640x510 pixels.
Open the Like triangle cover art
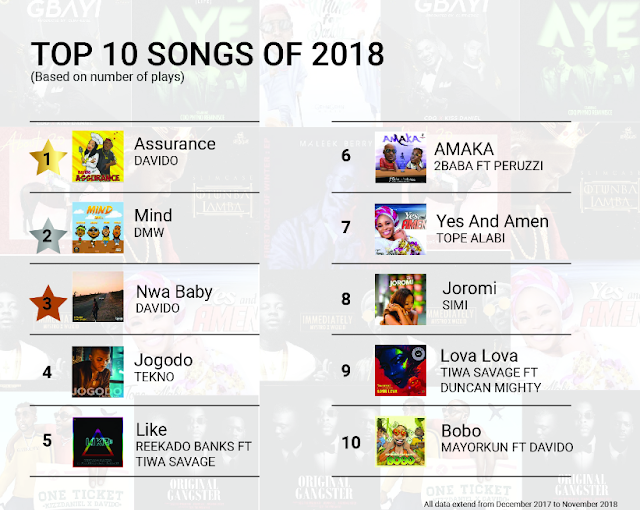98,442
